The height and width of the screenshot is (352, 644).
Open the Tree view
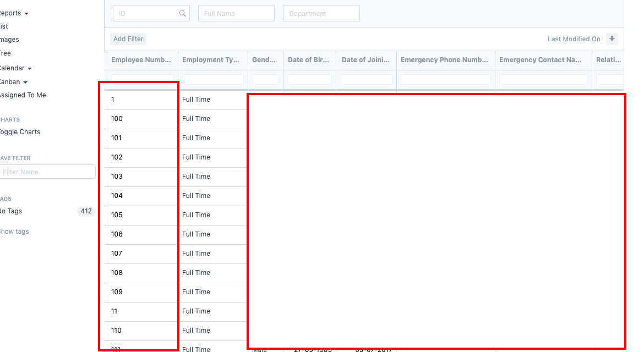point(6,53)
